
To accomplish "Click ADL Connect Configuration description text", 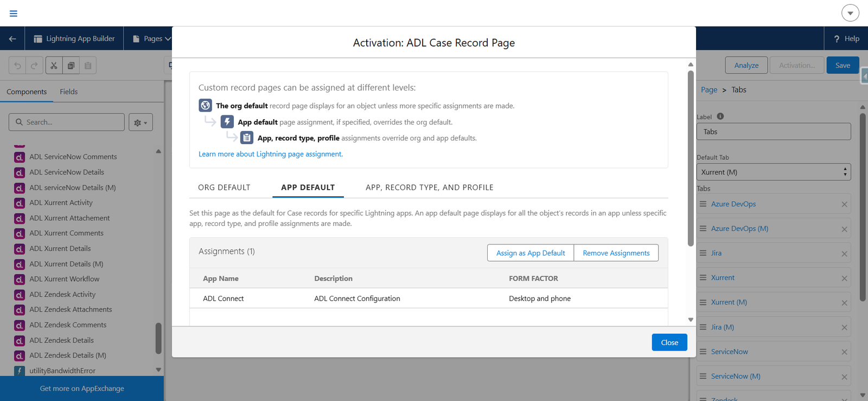I will coord(357,299).
